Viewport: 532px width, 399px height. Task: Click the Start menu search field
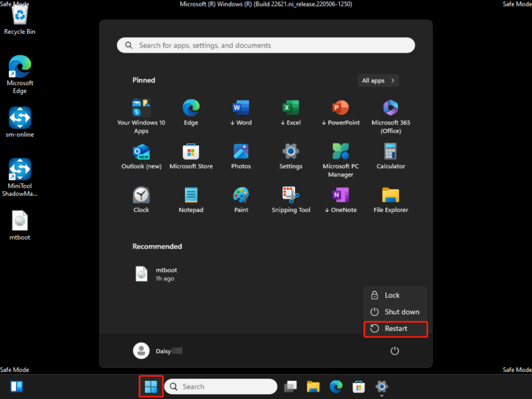(266, 45)
